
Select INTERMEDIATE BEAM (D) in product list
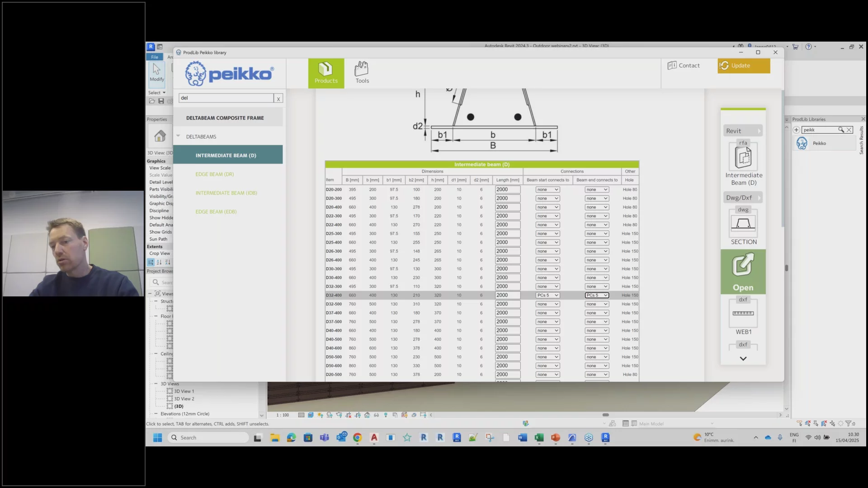tap(228, 155)
